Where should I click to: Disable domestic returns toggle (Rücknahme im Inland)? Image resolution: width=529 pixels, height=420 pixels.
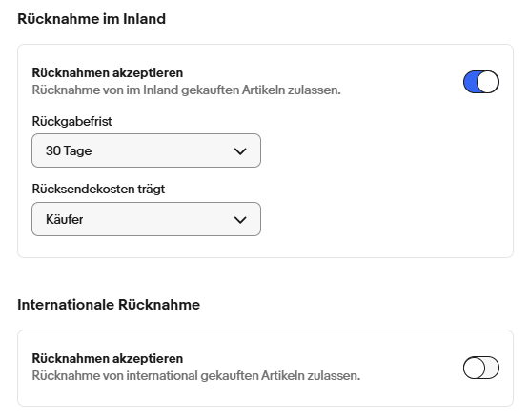tap(481, 82)
